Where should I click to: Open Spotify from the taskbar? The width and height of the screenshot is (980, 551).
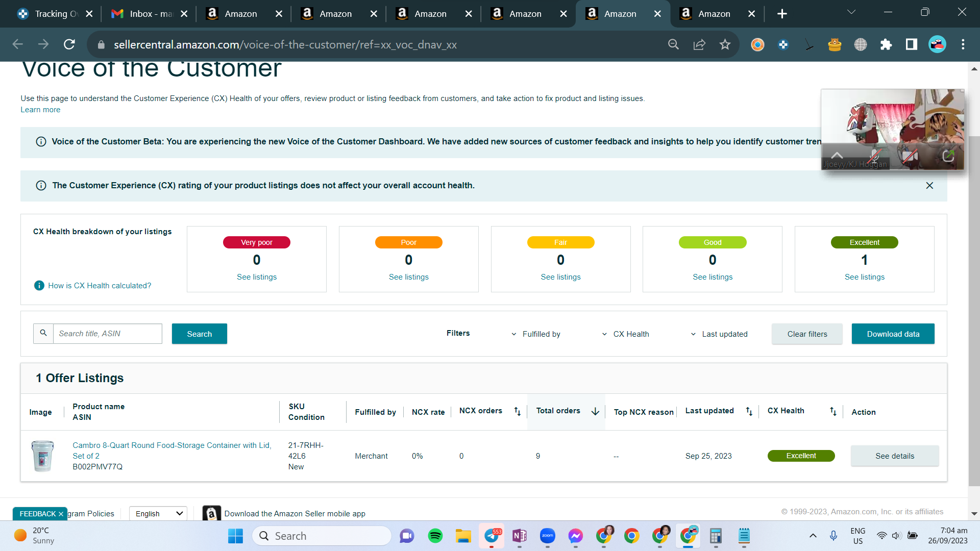(x=435, y=536)
